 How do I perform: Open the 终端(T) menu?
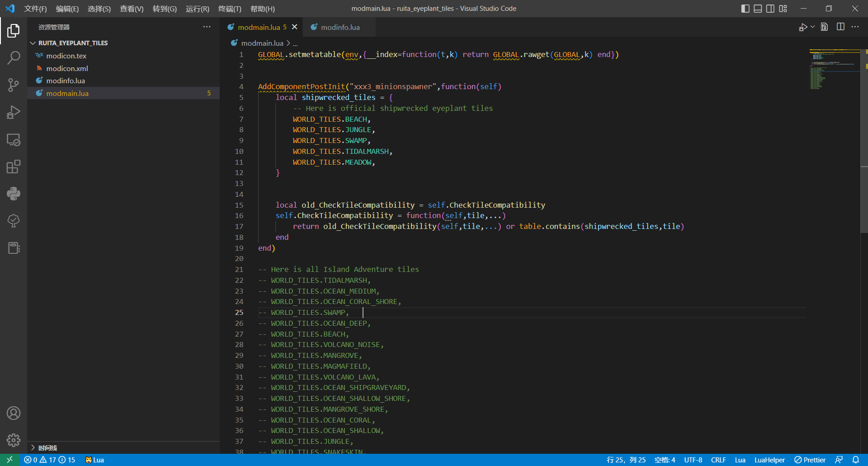point(230,9)
